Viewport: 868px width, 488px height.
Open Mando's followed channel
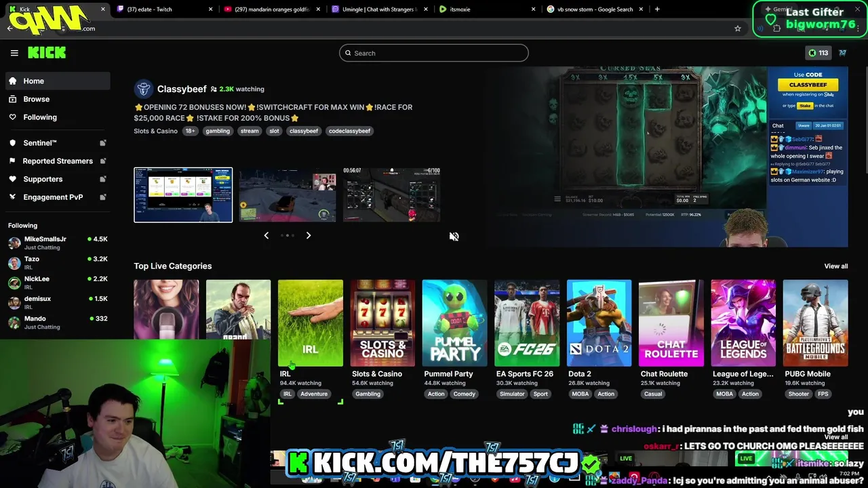coord(58,322)
